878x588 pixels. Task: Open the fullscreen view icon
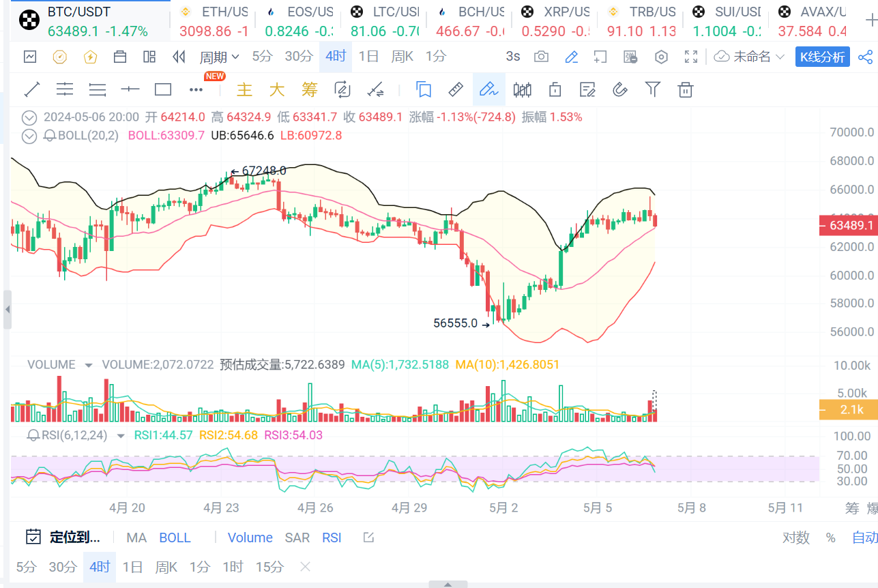pyautogui.click(x=690, y=57)
